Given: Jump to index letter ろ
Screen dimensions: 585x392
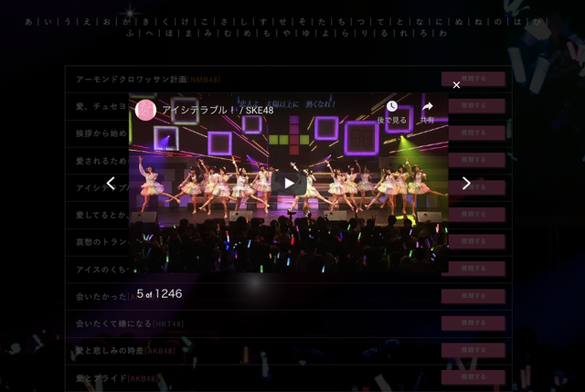Looking at the screenshot, I should tap(423, 33).
